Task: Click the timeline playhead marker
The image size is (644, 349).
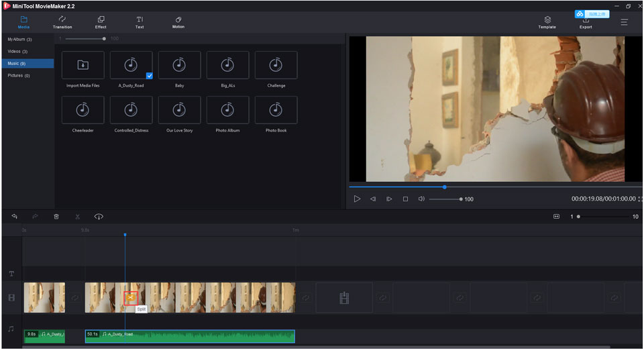Action: coord(125,235)
